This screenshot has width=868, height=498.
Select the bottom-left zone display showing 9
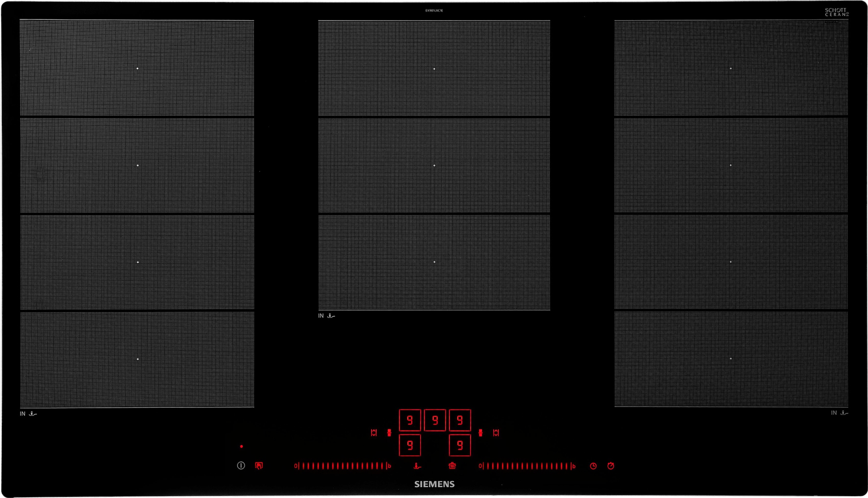tap(410, 445)
